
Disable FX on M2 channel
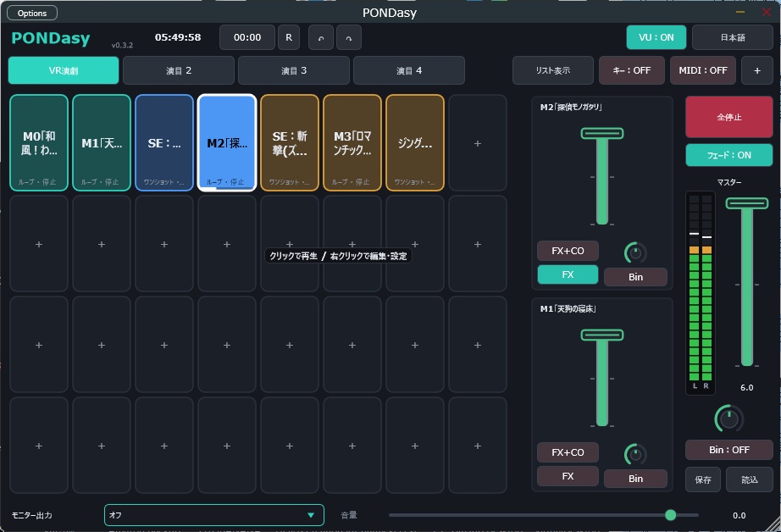pos(568,274)
